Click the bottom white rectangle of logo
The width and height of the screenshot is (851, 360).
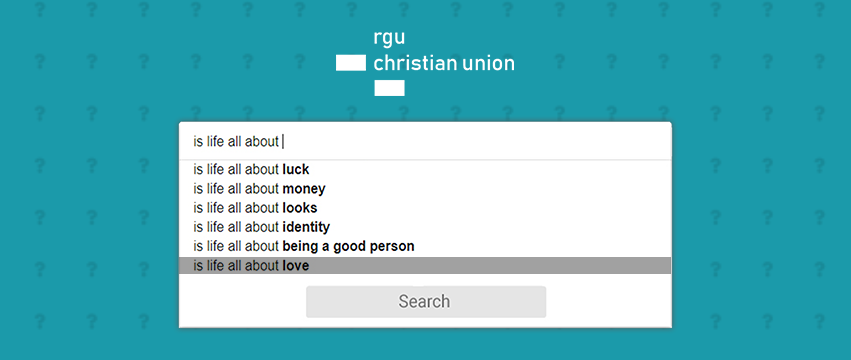[389, 88]
